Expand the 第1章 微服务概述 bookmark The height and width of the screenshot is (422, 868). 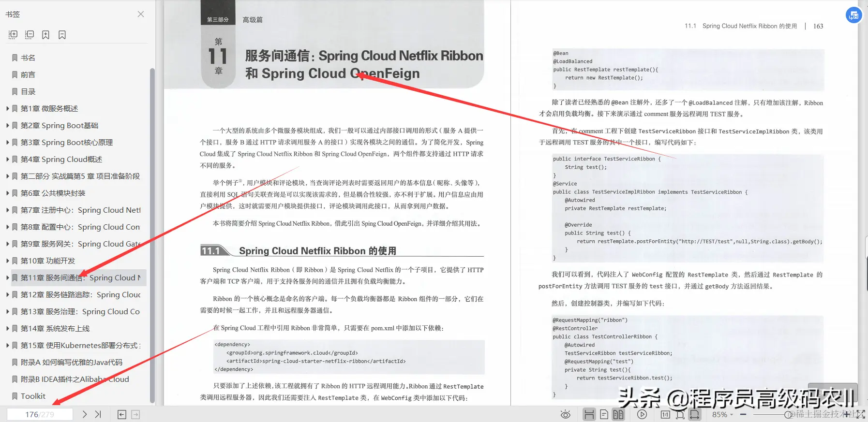tap(8, 108)
